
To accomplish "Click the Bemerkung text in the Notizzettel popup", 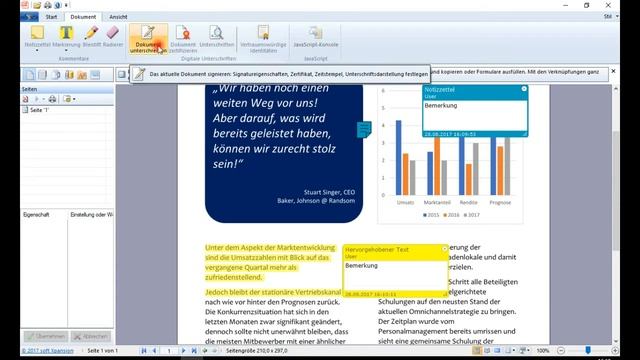I will coord(440,105).
